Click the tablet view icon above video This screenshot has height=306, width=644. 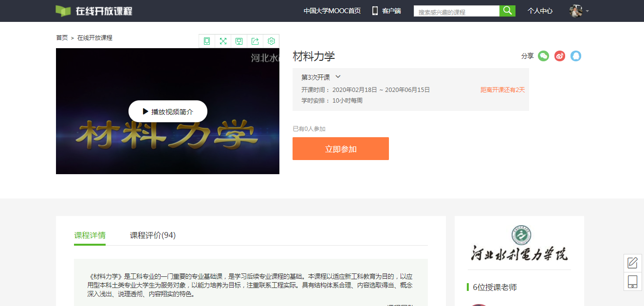point(207,41)
